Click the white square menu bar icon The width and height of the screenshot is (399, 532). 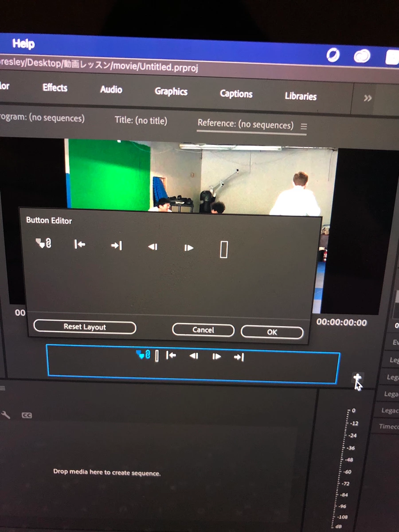(392, 57)
